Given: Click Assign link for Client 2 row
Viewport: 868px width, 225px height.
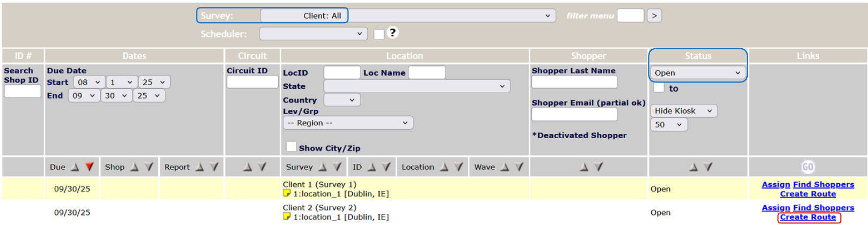Looking at the screenshot, I should click(776, 207).
